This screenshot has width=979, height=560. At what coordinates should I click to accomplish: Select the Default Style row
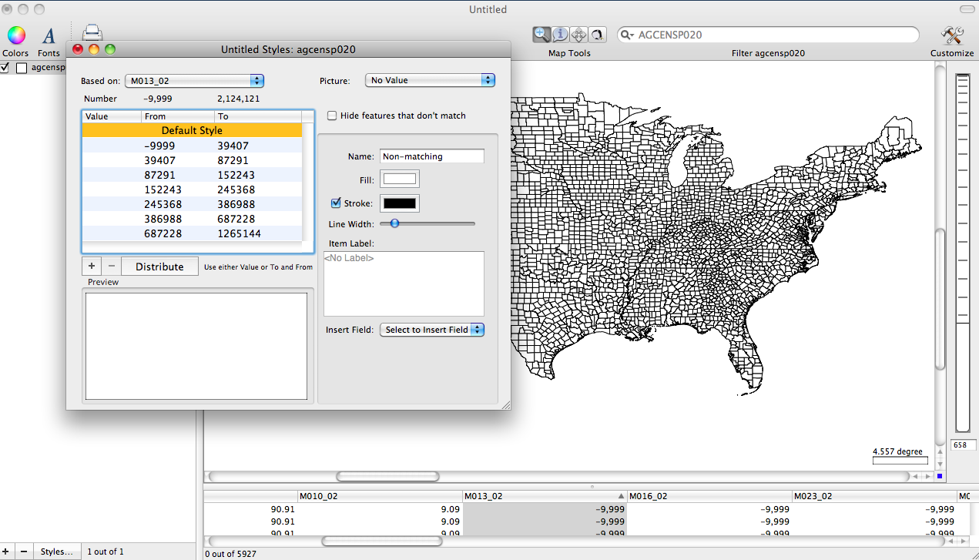pos(192,131)
